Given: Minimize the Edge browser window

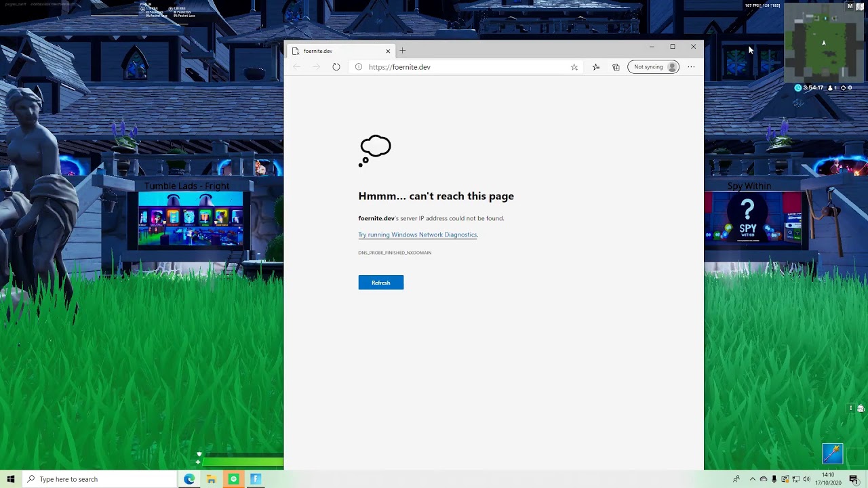Looking at the screenshot, I should (x=652, y=47).
